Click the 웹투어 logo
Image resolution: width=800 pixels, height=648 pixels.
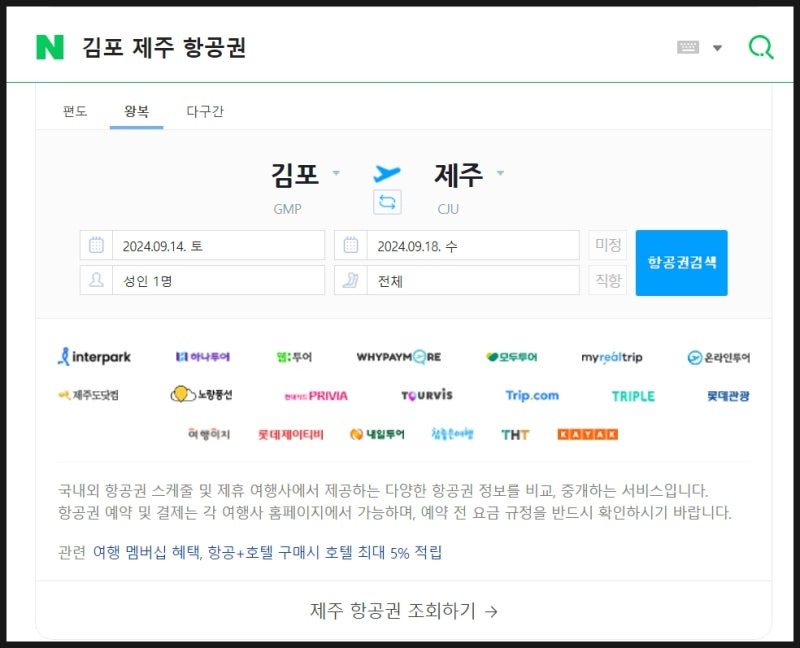pos(294,357)
